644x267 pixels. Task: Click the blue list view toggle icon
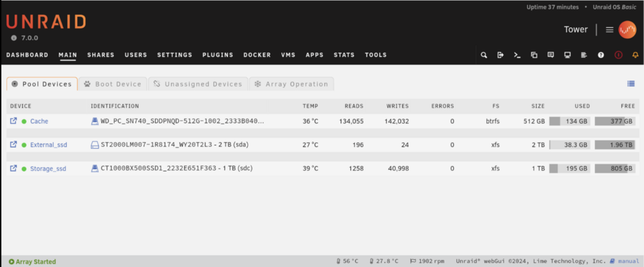(631, 83)
